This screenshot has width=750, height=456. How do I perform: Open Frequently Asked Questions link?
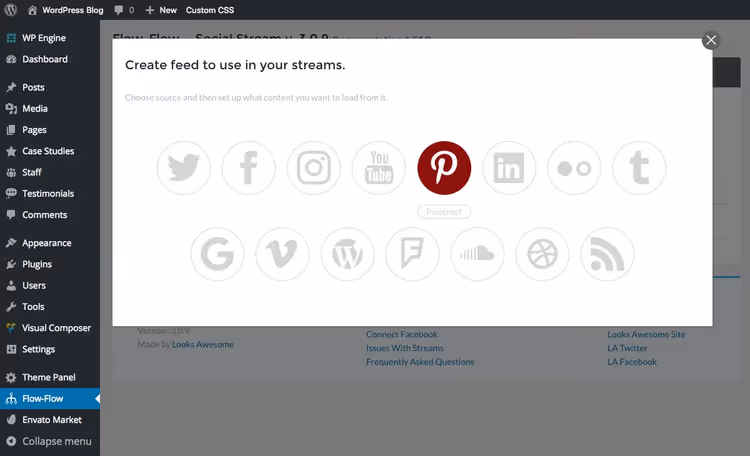click(420, 362)
